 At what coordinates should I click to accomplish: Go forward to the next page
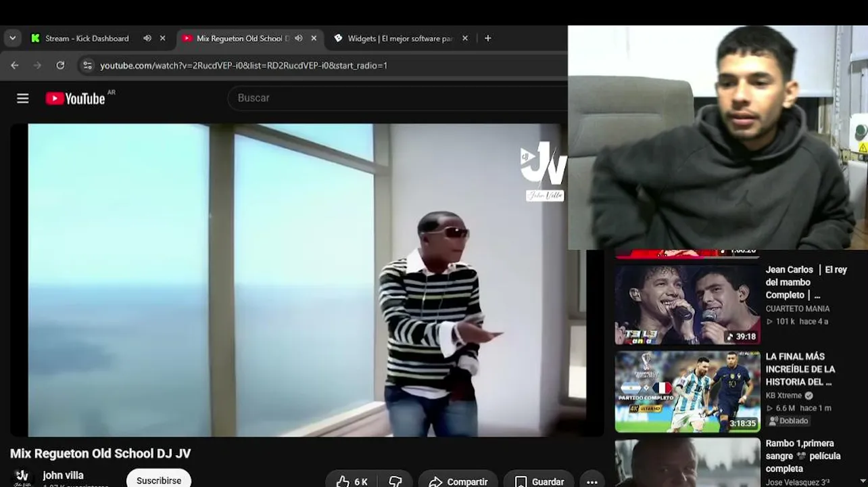[37, 66]
